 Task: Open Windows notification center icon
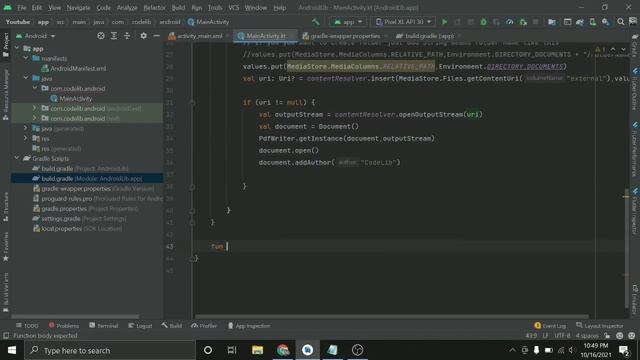624,350
